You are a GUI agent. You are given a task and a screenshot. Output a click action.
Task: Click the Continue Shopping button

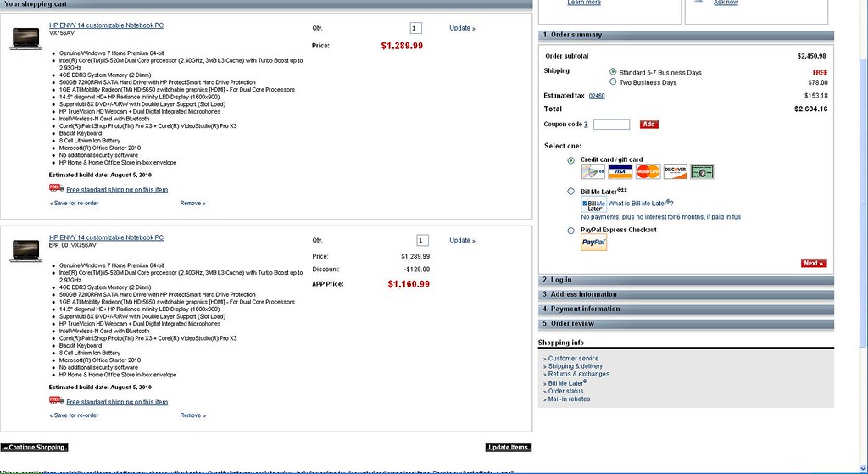point(34,448)
